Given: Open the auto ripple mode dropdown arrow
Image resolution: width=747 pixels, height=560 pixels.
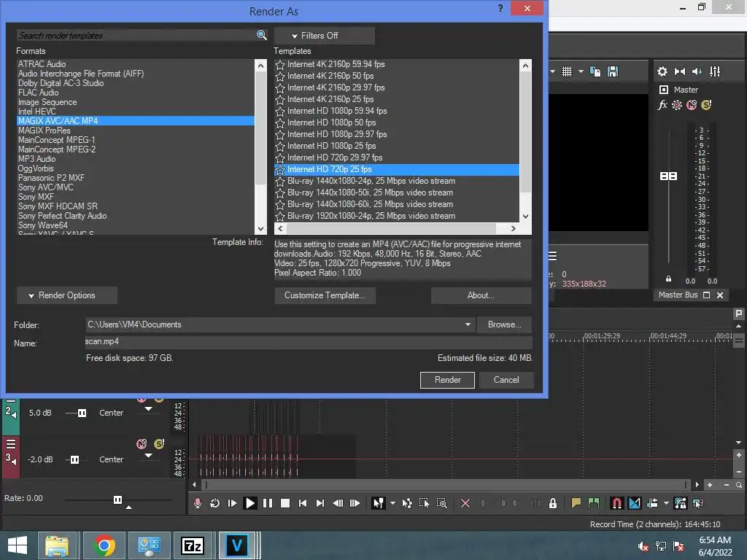Looking at the screenshot, I should click(666, 503).
